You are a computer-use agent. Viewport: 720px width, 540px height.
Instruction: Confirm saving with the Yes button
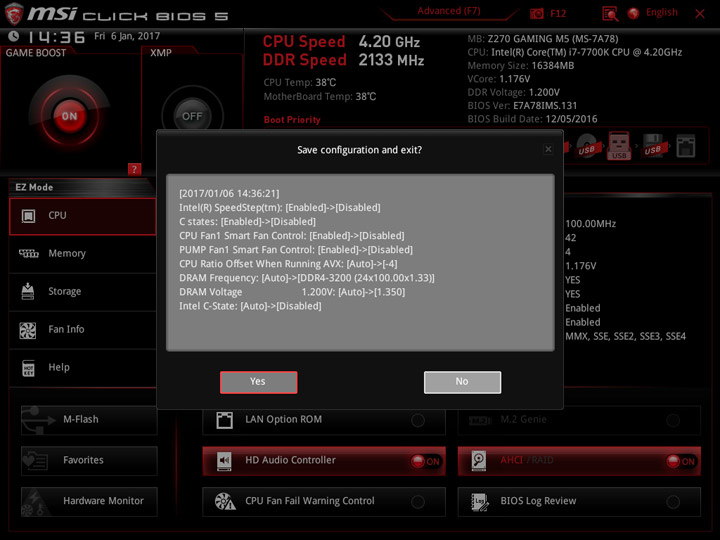pyautogui.click(x=259, y=382)
